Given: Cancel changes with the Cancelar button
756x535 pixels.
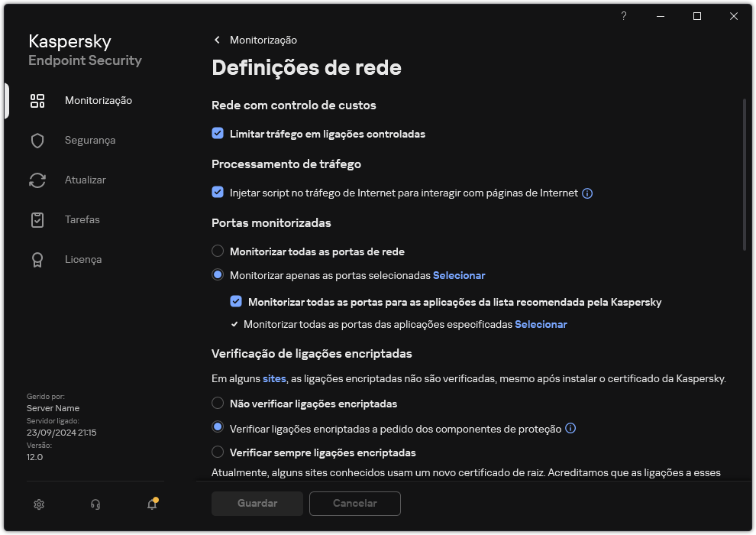Looking at the screenshot, I should click(354, 504).
